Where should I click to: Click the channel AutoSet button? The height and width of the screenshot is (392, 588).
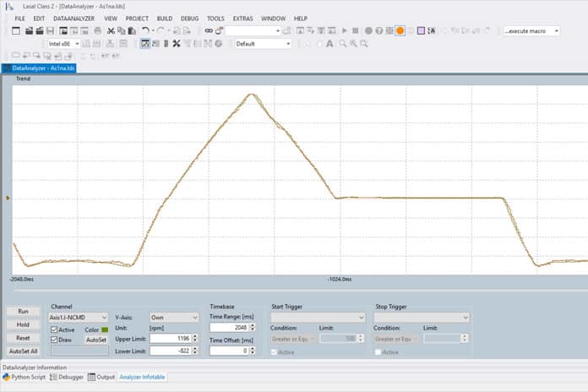click(x=96, y=340)
